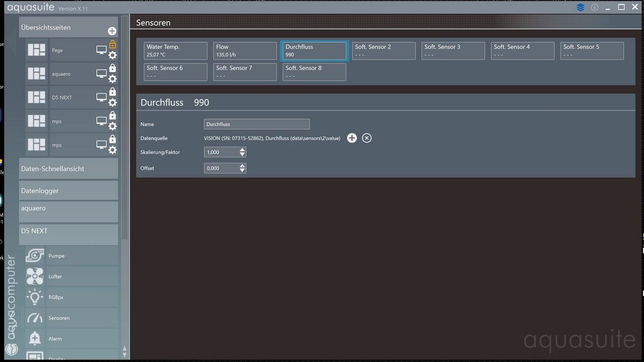Image resolution: width=644 pixels, height=362 pixels.
Task: Click the Sensoren page title
Action: pos(153,23)
